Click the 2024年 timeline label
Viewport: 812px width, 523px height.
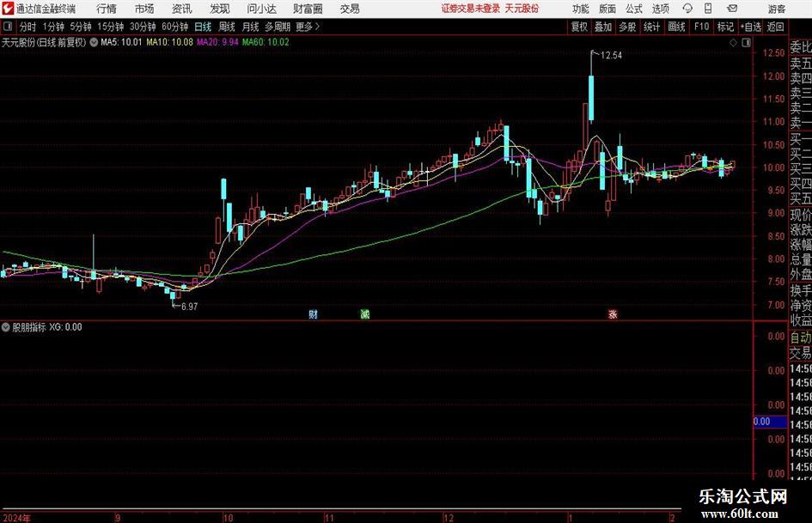click(x=16, y=518)
